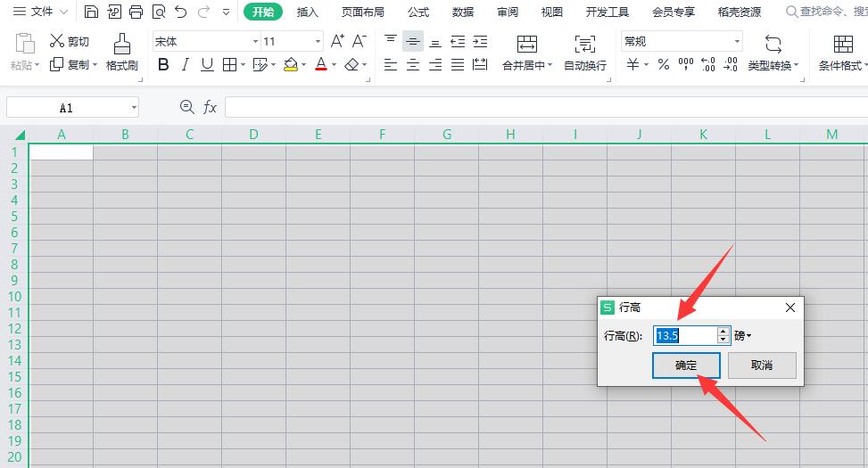
Task: Open the row height unit dropdown 磅
Action: [x=743, y=335]
